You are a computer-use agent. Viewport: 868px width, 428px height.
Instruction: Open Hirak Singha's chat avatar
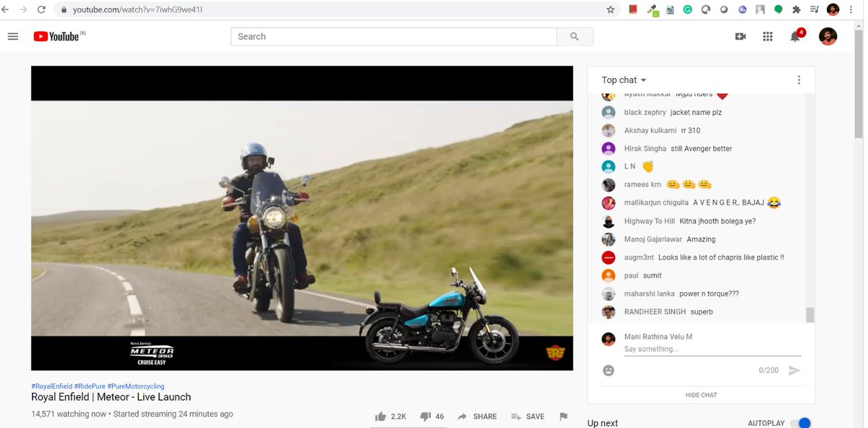point(608,148)
